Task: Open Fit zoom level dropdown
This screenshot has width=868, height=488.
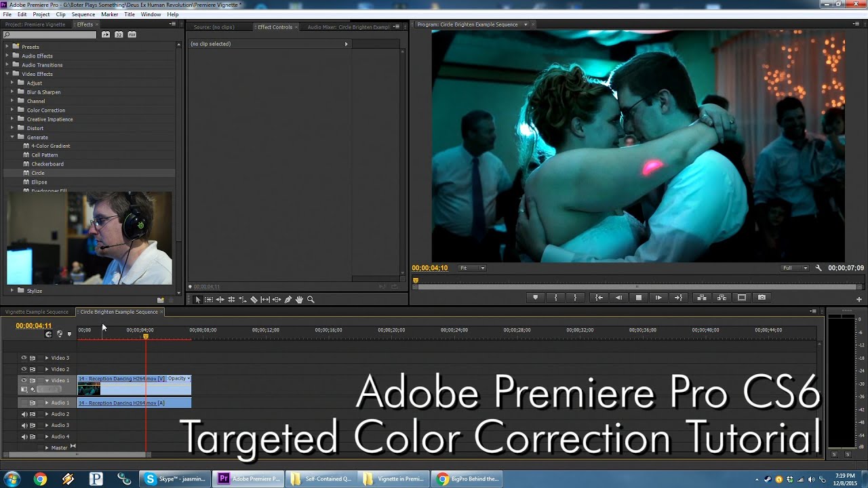Action: (x=473, y=268)
